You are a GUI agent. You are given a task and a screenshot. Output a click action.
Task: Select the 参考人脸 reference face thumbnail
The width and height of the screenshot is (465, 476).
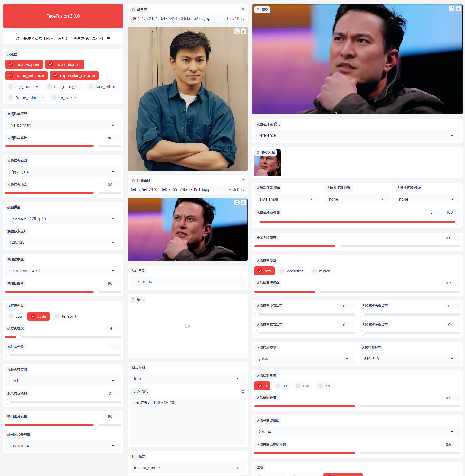click(x=268, y=163)
